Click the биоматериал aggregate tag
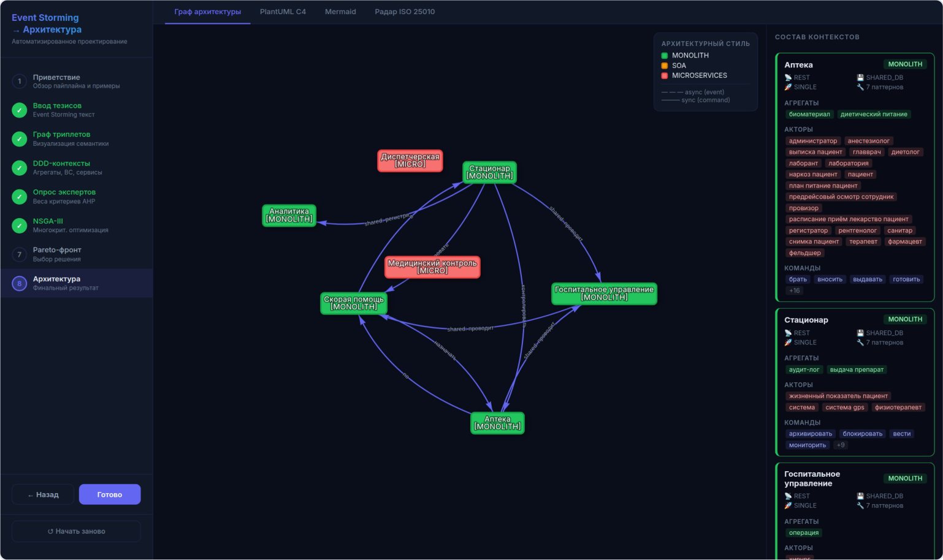This screenshot has width=943, height=560. 809,114
